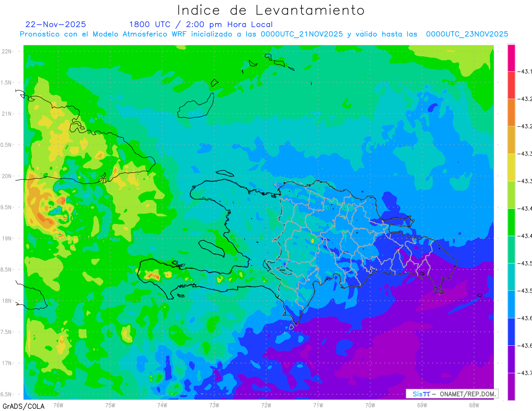Screen dimensions: 532x411
Task: Click the '17N' latitude label
Action: click(7, 363)
